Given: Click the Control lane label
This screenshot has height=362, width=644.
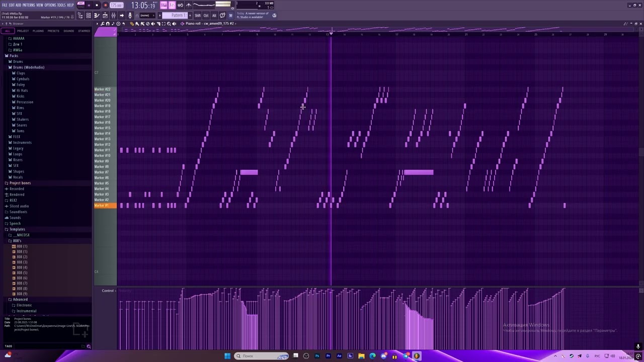Looking at the screenshot, I should pyautogui.click(x=108, y=291).
